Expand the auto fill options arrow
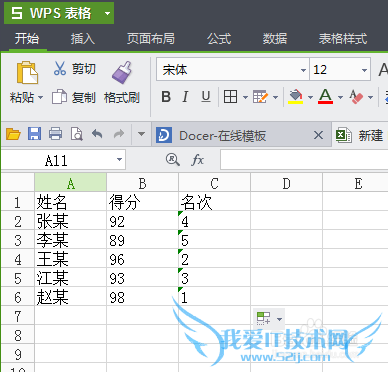This screenshot has height=372, width=388. point(279,319)
